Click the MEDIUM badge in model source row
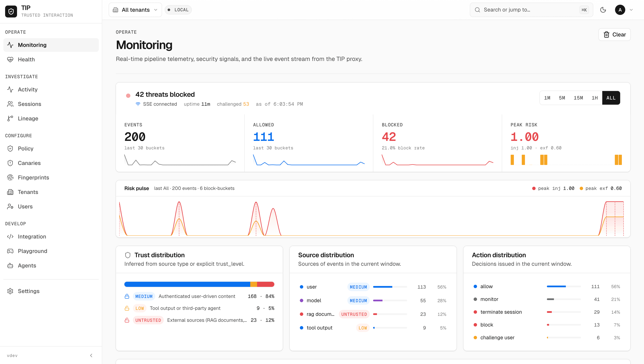 coord(358,301)
